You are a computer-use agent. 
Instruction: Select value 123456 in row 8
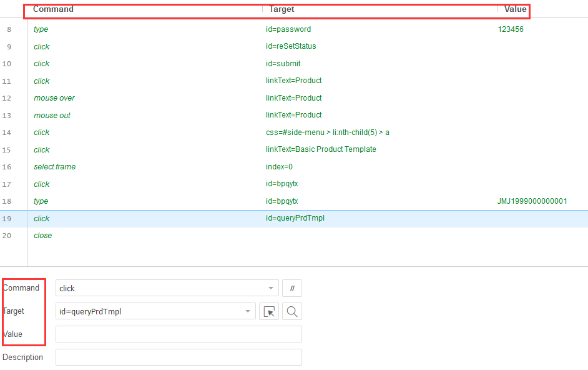(x=511, y=29)
